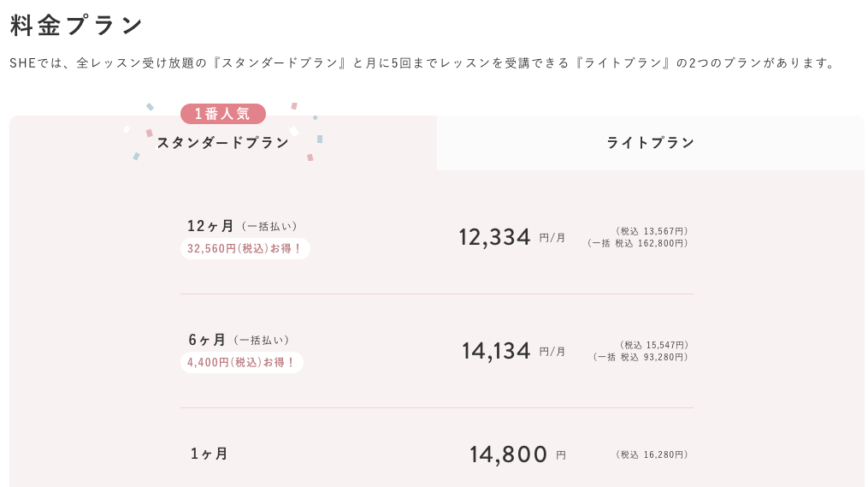
Task: Click the 税込 16,280円 tax-included note
Action: (x=652, y=454)
